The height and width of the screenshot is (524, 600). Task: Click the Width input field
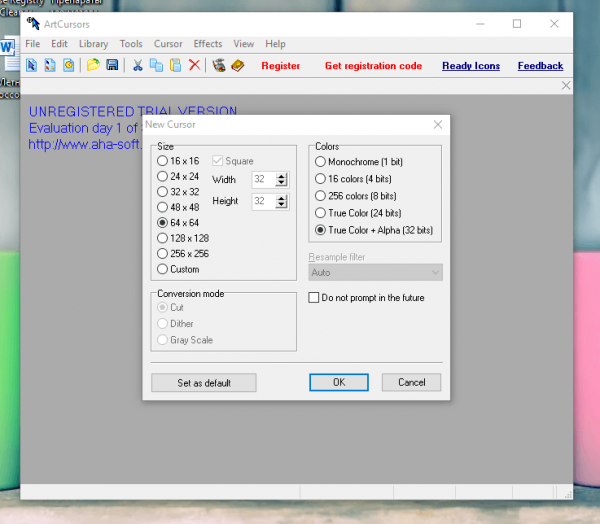(x=263, y=180)
